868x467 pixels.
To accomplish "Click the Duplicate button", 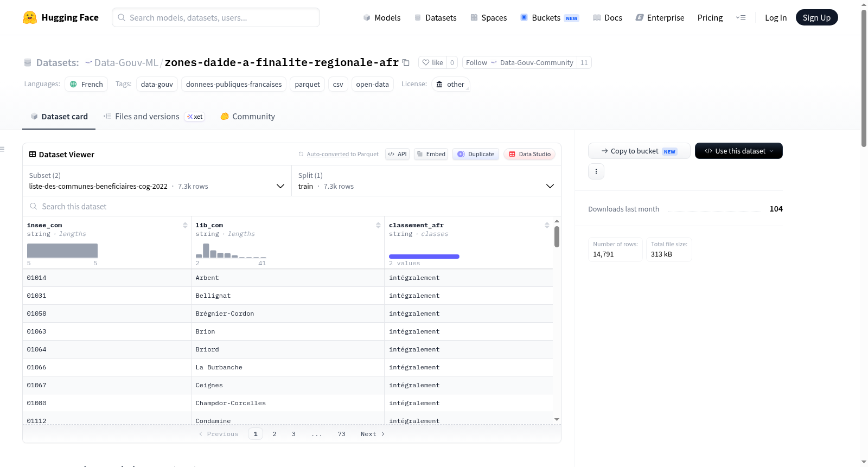I will tap(476, 154).
